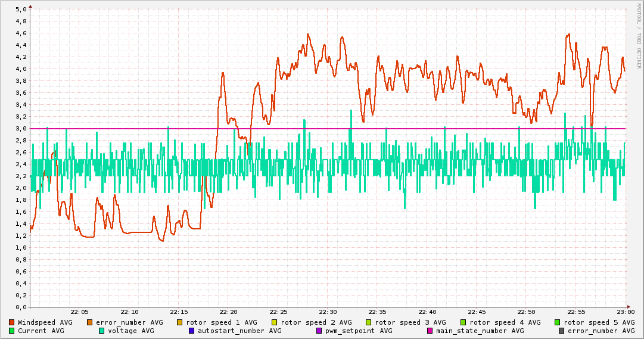
Task: Select the rotor speed 1 AVG swatch
Action: (x=179, y=322)
